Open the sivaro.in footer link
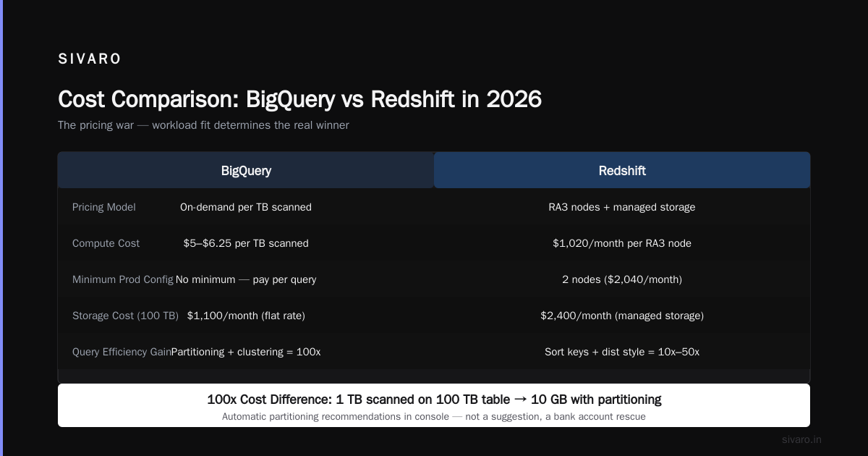The width and height of the screenshot is (868, 456). click(801, 439)
